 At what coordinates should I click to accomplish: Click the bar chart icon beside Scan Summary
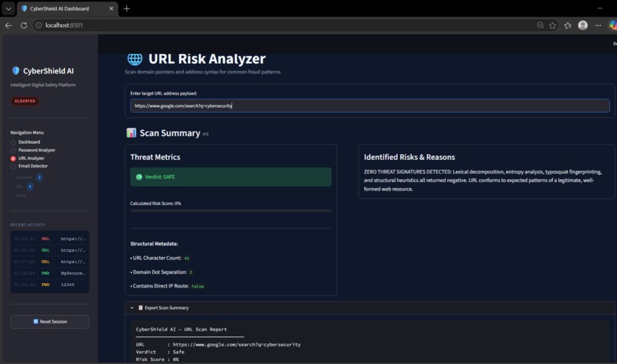click(x=131, y=133)
